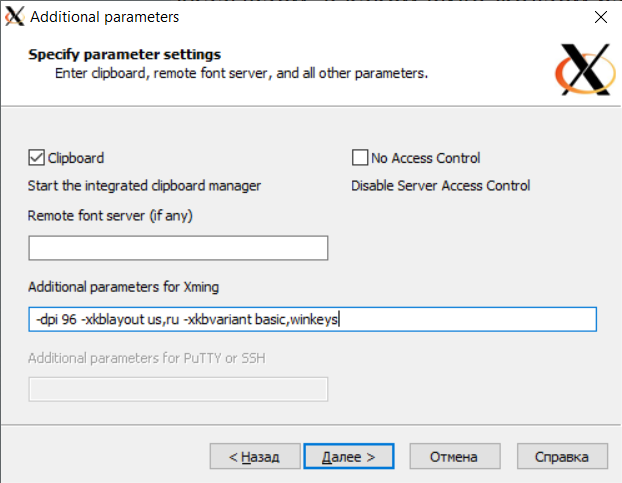Focus the Remote font server text field
This screenshot has width=622, height=483.
click(178, 248)
